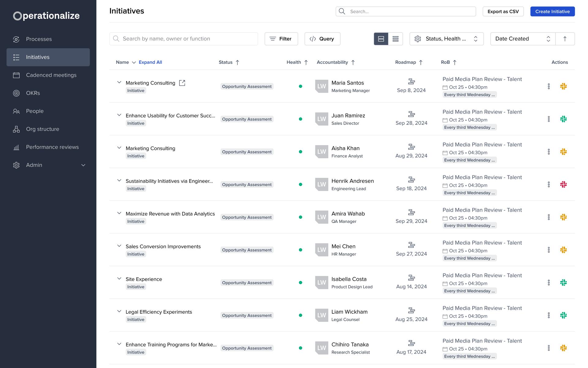Image resolution: width=588 pixels, height=368 pixels.
Task: Open external link icon beside Marketing Consulting
Action: (182, 83)
